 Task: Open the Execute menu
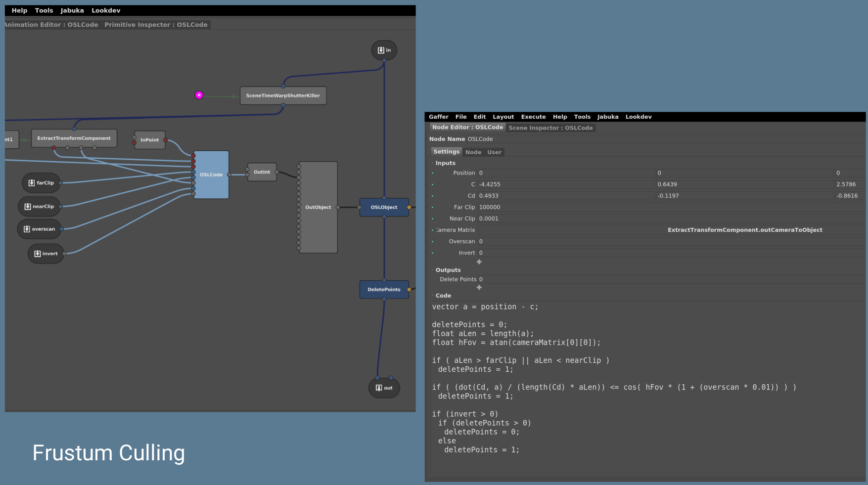point(533,117)
